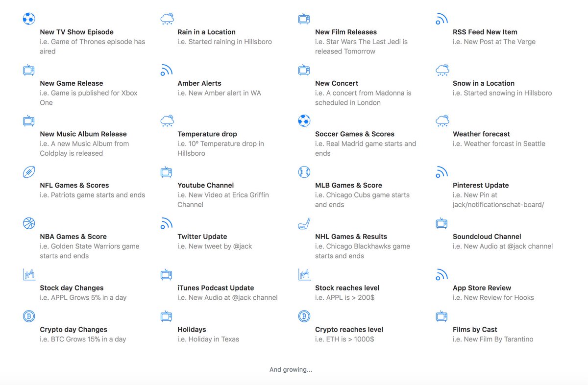Click the TV icon above Youtube Channel
588x385 pixels.
[167, 172]
